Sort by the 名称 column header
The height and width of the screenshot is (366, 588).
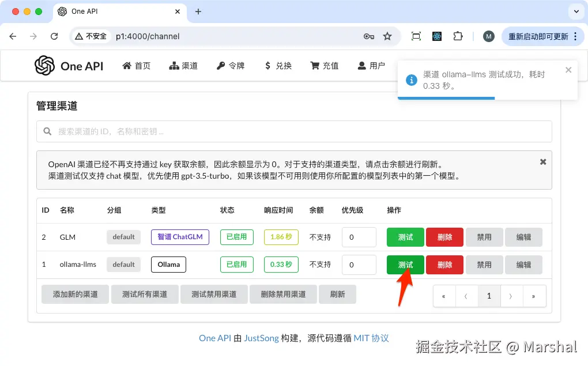pyautogui.click(x=67, y=210)
